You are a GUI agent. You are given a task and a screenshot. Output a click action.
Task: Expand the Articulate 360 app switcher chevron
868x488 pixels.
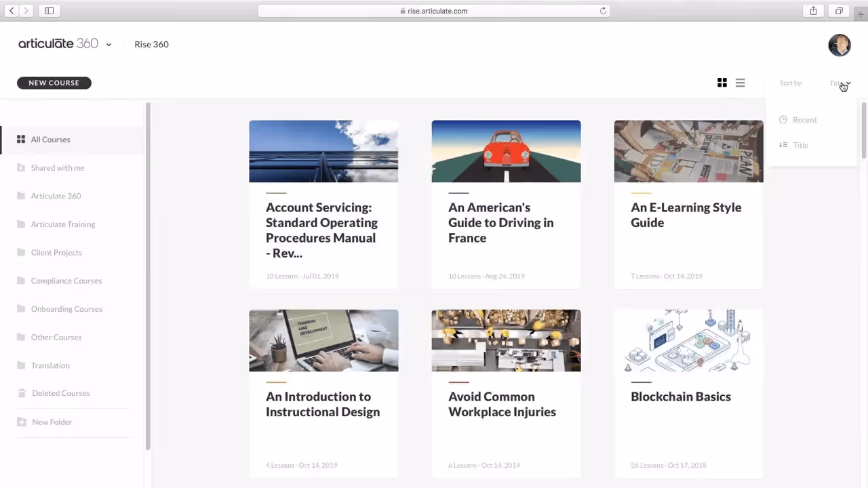(108, 45)
